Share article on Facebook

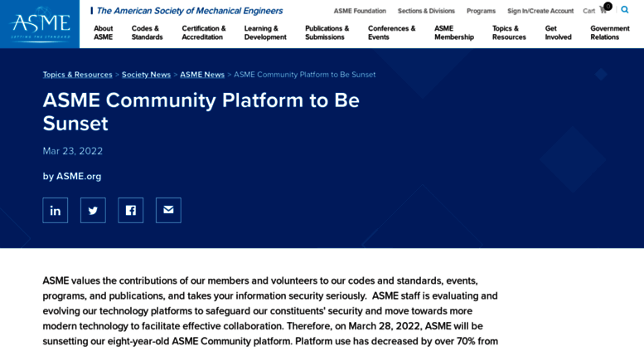(131, 211)
